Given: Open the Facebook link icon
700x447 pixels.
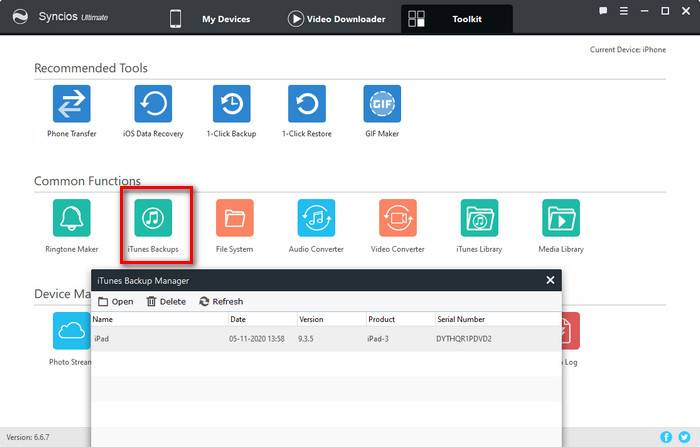Looking at the screenshot, I should click(x=666, y=437).
